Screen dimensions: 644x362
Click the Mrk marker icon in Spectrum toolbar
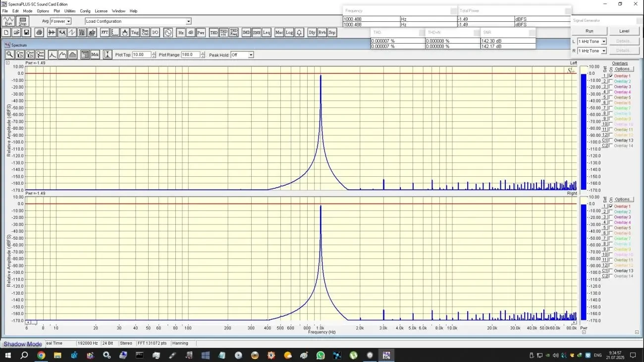pos(95,55)
